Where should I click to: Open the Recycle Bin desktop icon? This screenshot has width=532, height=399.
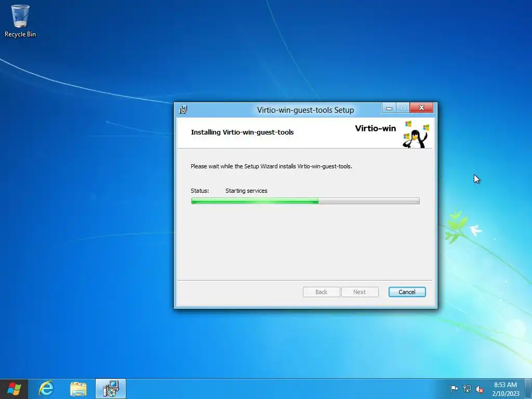pos(20,21)
